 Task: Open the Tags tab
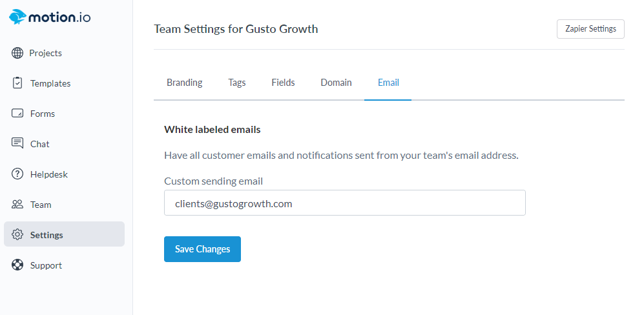[237, 83]
